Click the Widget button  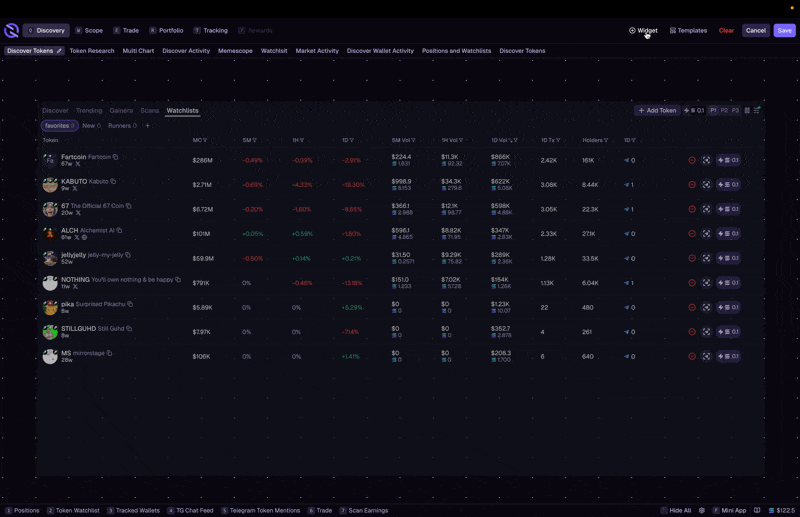[643, 31]
